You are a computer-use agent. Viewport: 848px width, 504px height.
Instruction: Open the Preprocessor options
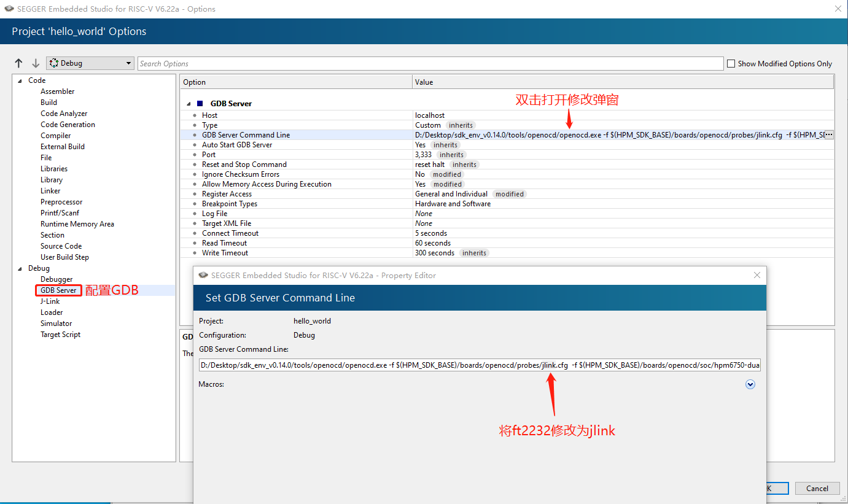[x=61, y=202]
